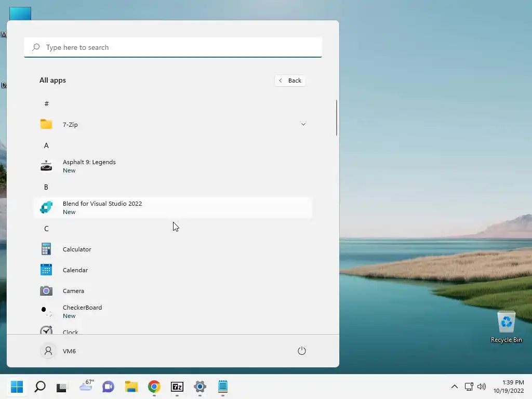Select the Recycle Bin desktop icon

coord(506,327)
